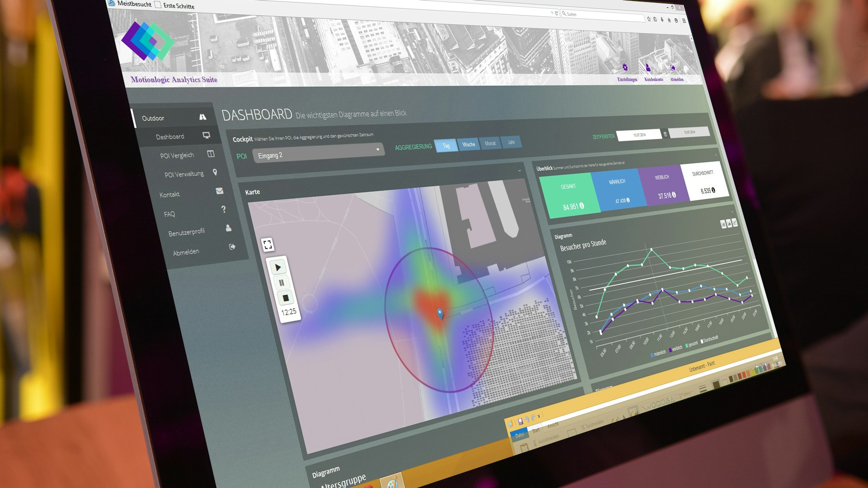Open POI Vergleich in the sidebar

coord(177,155)
